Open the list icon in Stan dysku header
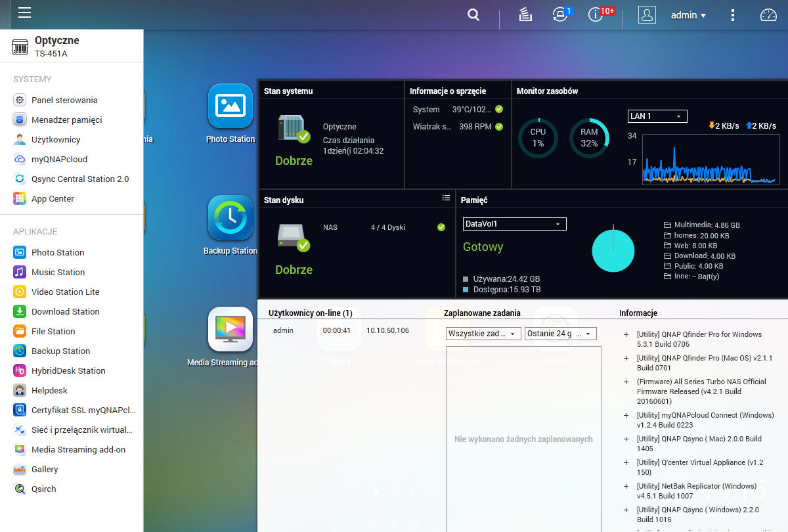Screen dimensions: 788x532 (x=446, y=198)
